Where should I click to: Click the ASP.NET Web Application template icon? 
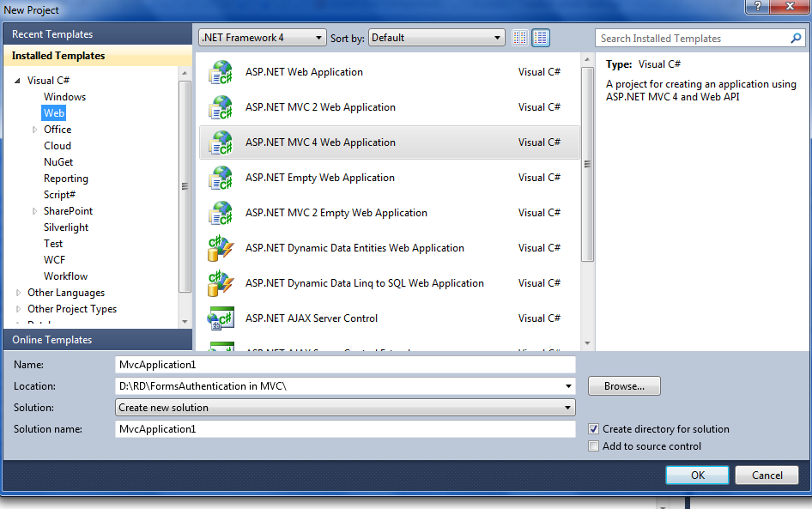pos(221,72)
